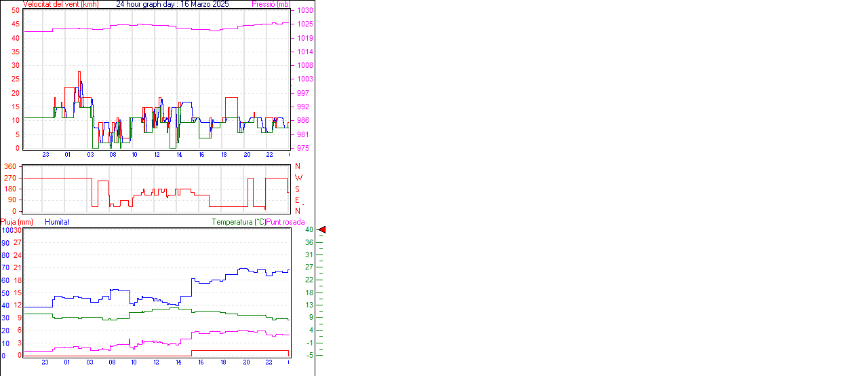
Task: Click the 360 value on wind direction axis
Action: pos(10,166)
